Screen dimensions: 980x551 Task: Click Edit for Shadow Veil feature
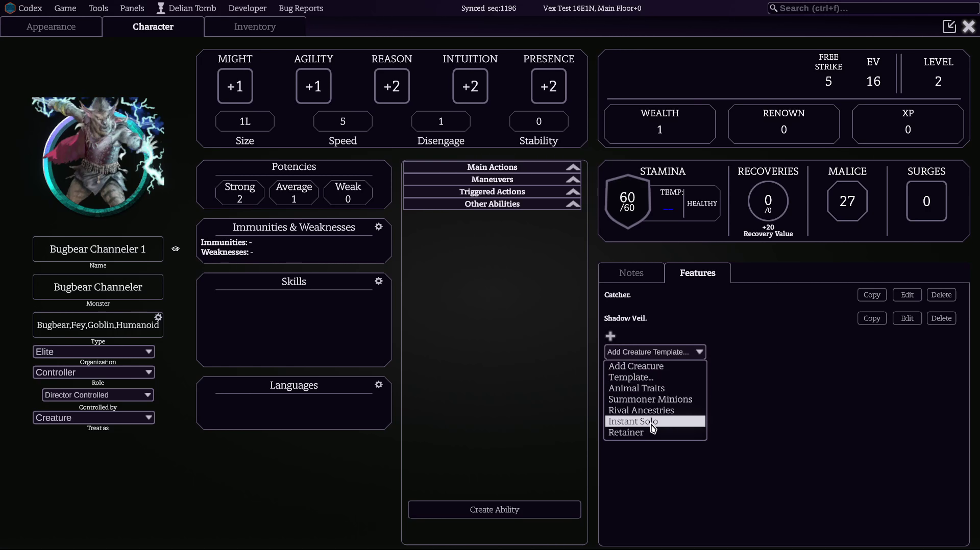[907, 318]
